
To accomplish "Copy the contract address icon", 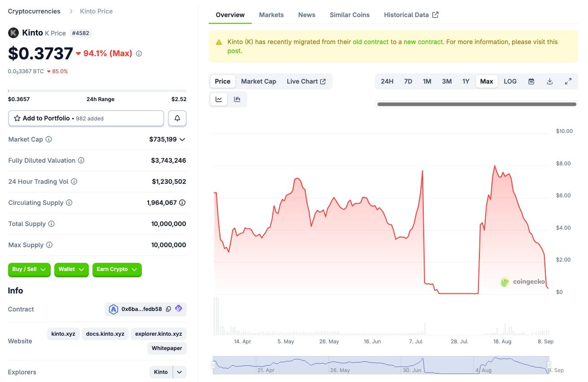I will (168, 309).
